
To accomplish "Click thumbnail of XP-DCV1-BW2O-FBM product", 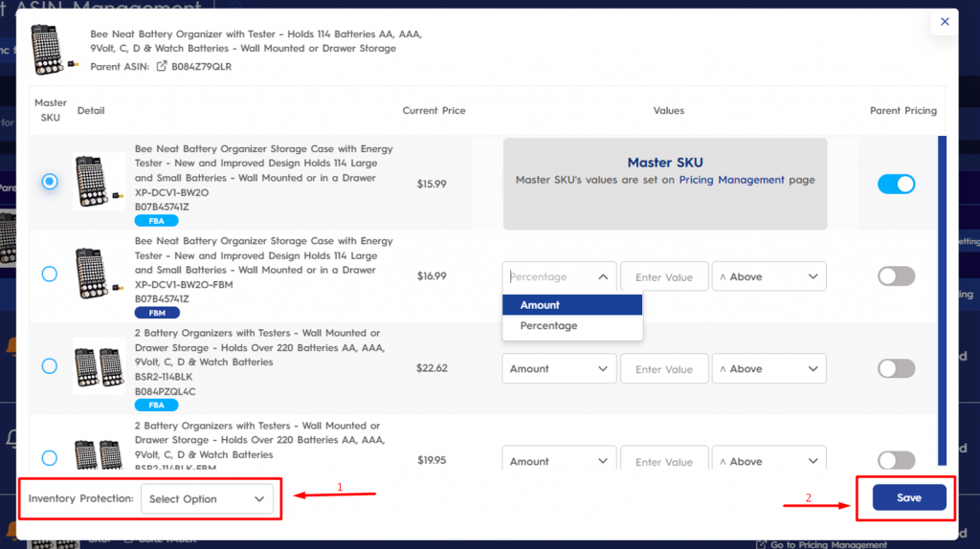I will tap(99, 274).
